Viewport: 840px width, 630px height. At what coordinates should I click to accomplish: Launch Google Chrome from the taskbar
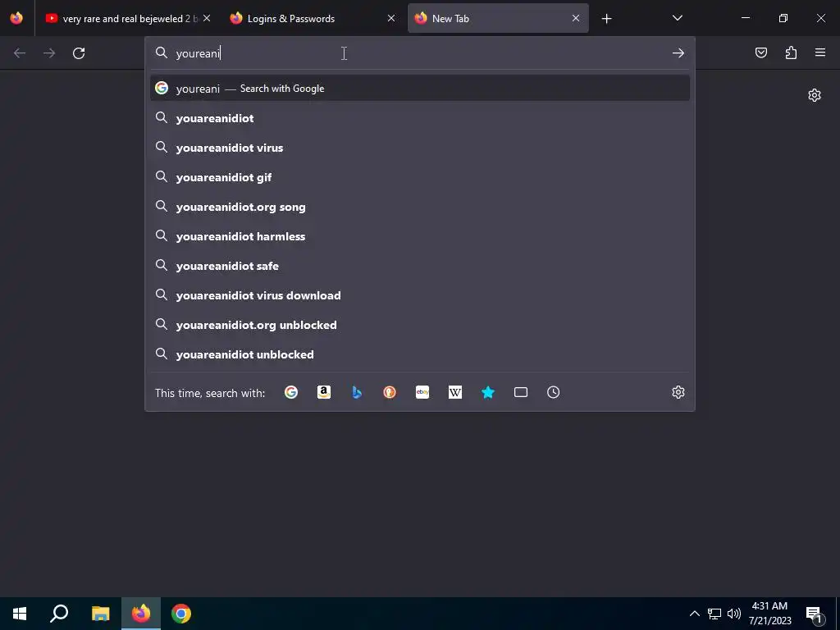(181, 614)
